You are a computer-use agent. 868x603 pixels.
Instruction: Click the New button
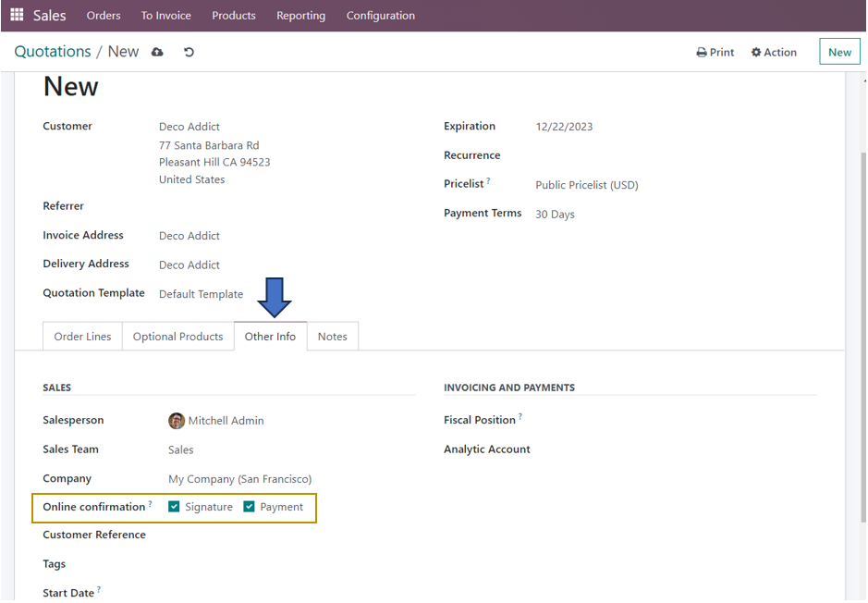(x=838, y=52)
